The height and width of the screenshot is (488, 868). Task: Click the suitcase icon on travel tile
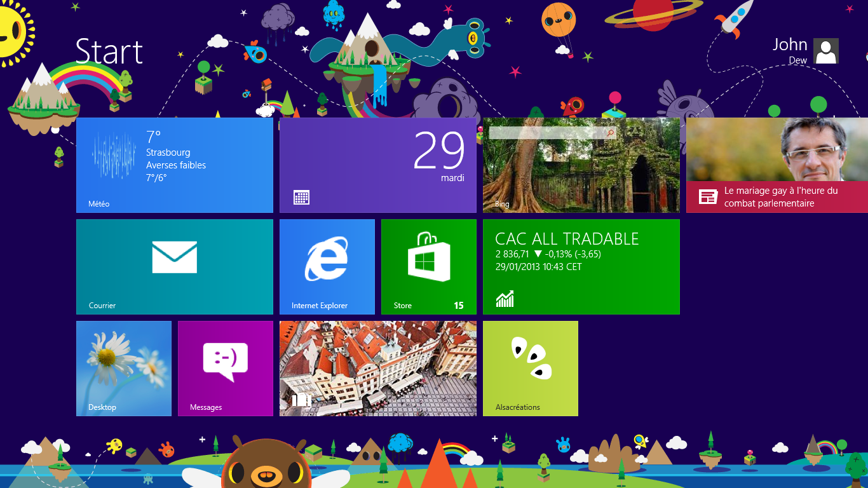pos(302,399)
